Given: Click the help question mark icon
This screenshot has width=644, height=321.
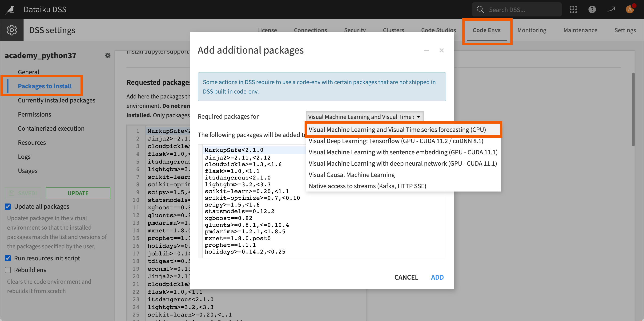Looking at the screenshot, I should point(592,9).
